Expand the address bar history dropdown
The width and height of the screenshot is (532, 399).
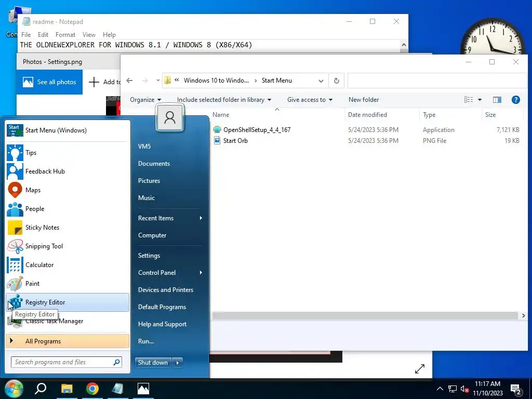[321, 81]
